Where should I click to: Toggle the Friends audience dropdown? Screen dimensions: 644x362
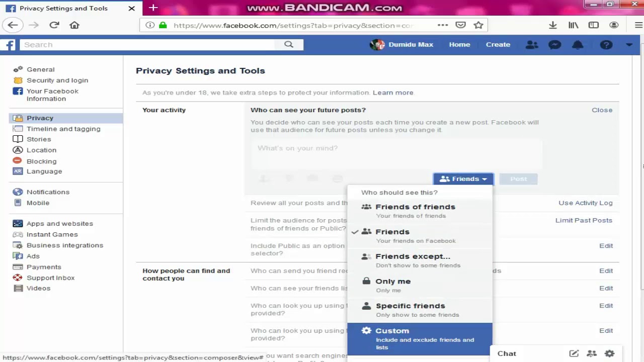coord(463,179)
